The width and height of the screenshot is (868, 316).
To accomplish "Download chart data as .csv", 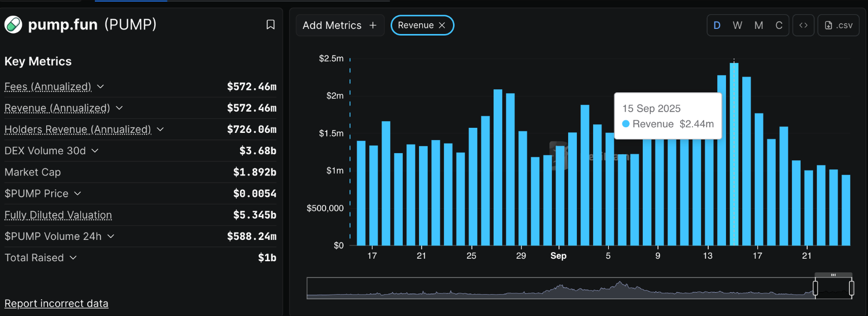I will tap(838, 25).
